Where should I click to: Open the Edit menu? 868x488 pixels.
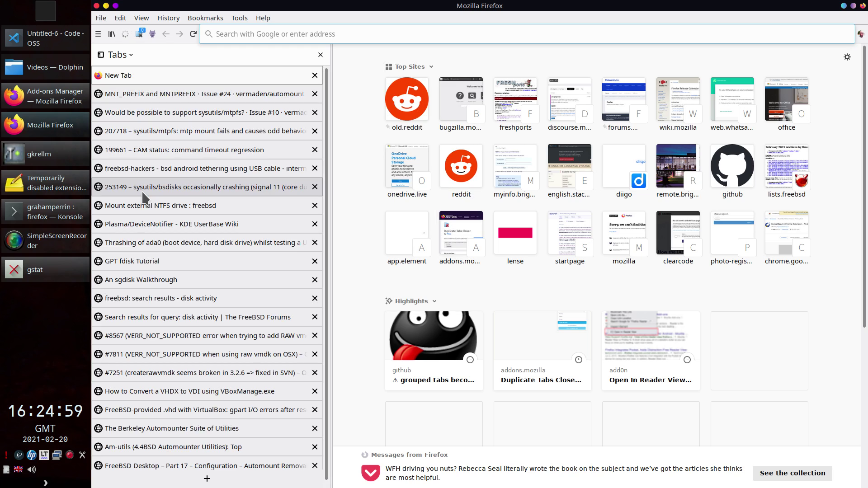(120, 18)
